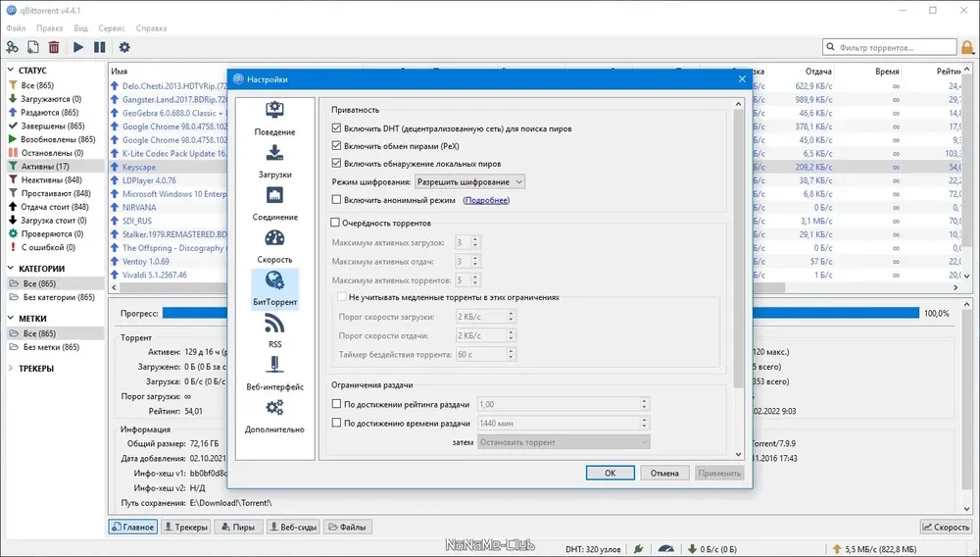Open the Правка menu
This screenshot has height=557, width=980.
click(x=49, y=28)
